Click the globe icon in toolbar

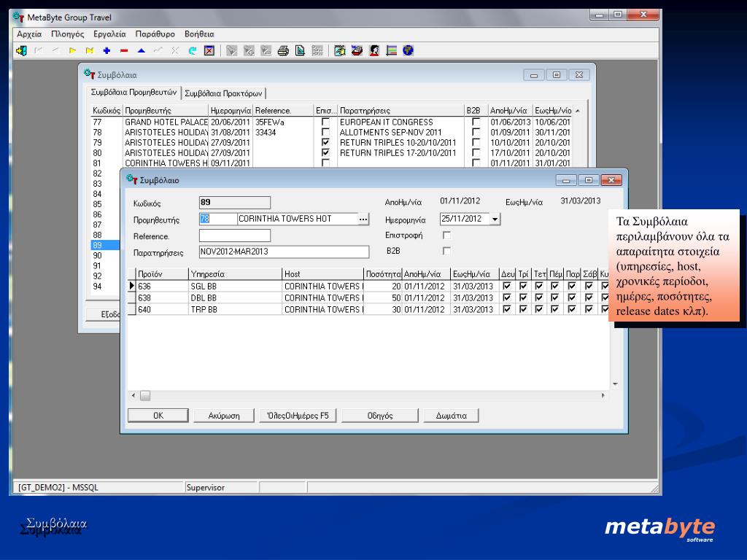pos(409,50)
